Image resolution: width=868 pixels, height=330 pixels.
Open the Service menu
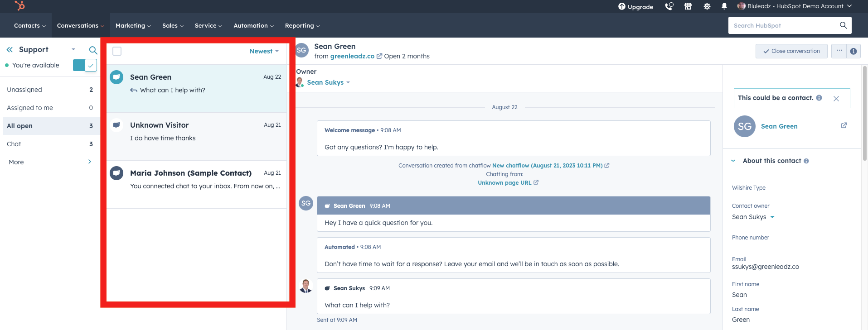click(x=208, y=25)
